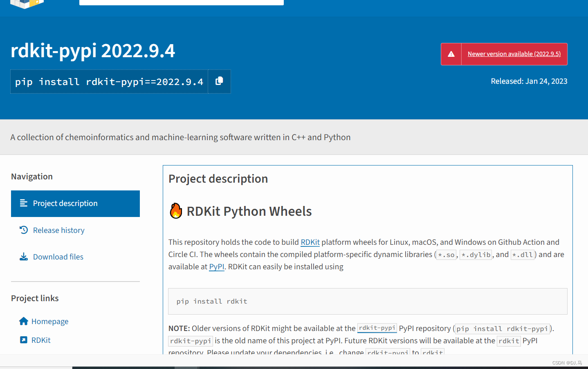Click the '*.dylib' inline code
Viewport: 588px width, 369px height.
click(x=476, y=255)
